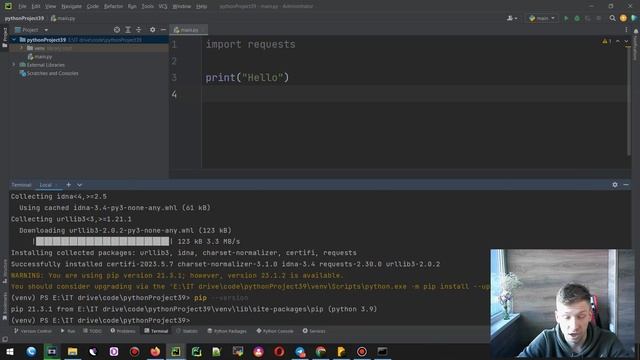The width and height of the screenshot is (640, 360).
Task: Open the View menu
Action: click(51, 6)
